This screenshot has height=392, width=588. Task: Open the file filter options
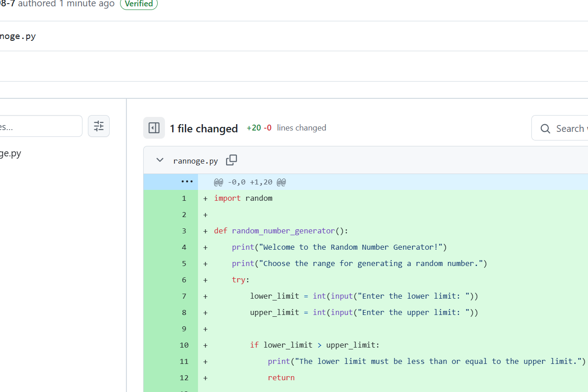[99, 126]
